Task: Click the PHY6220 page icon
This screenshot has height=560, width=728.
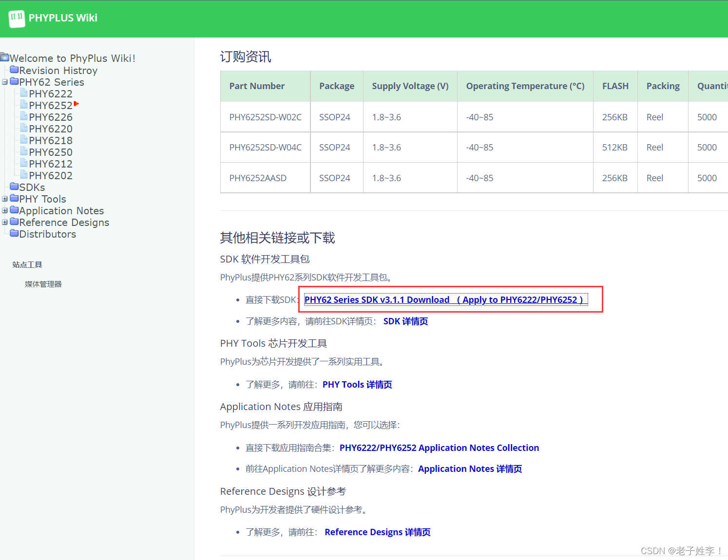Action: (24, 128)
